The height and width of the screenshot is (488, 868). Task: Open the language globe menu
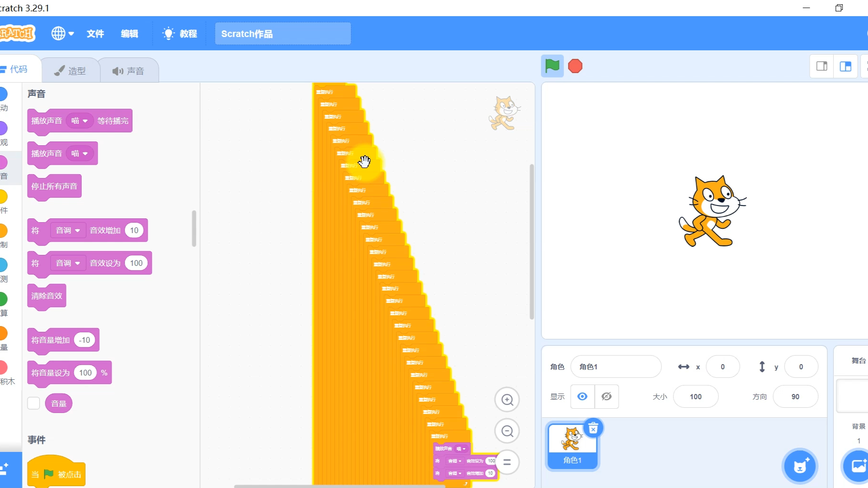pyautogui.click(x=63, y=33)
